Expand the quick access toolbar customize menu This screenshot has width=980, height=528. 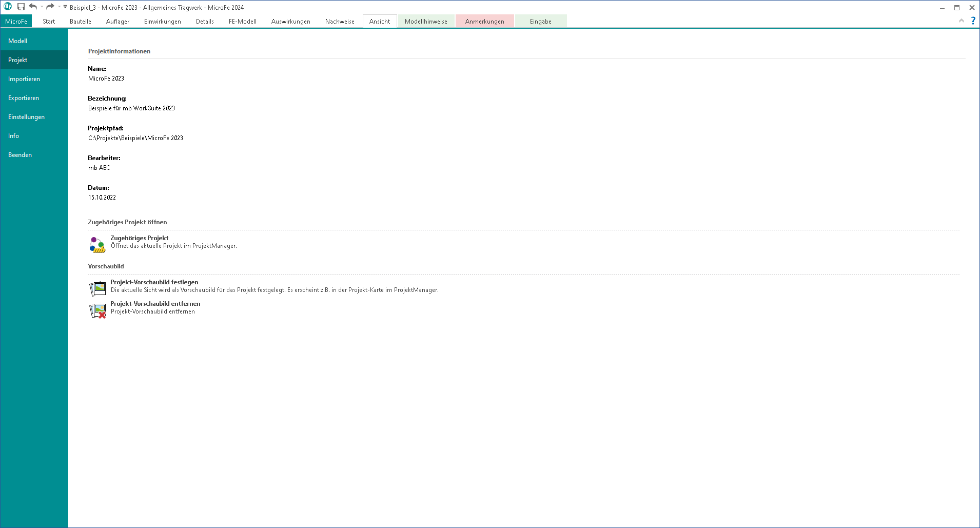click(x=65, y=7)
